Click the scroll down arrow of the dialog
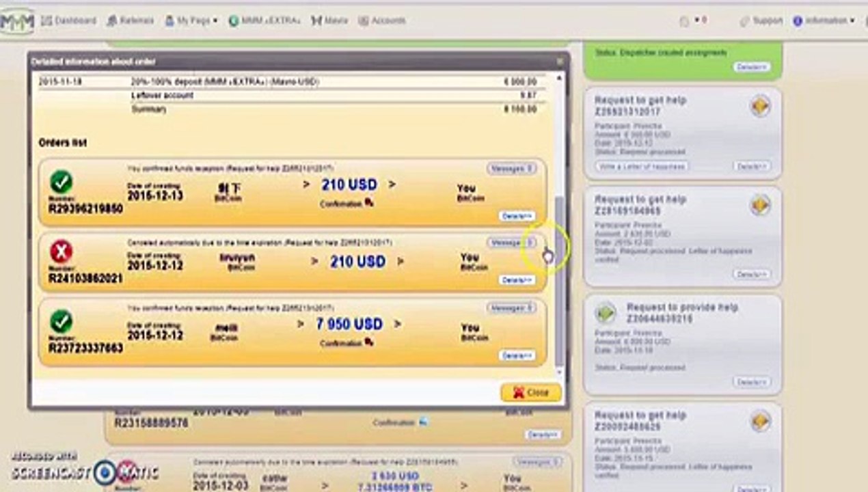The height and width of the screenshot is (492, 868). 560,372
